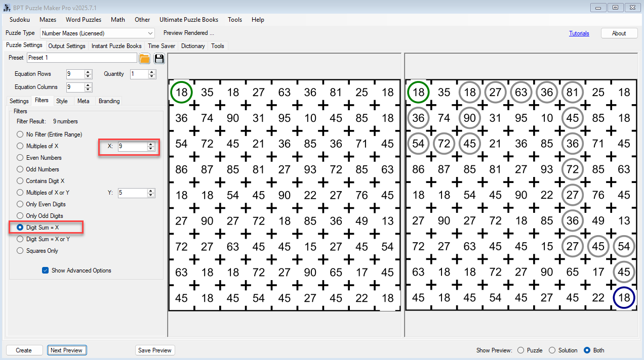Open the Mazes menu
This screenshot has height=360, width=644.
click(x=48, y=20)
